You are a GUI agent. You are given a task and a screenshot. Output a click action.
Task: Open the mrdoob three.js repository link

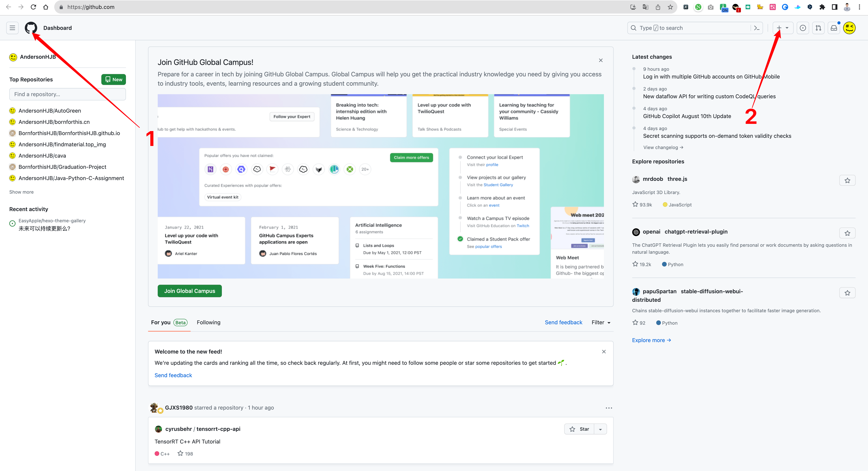665,179
